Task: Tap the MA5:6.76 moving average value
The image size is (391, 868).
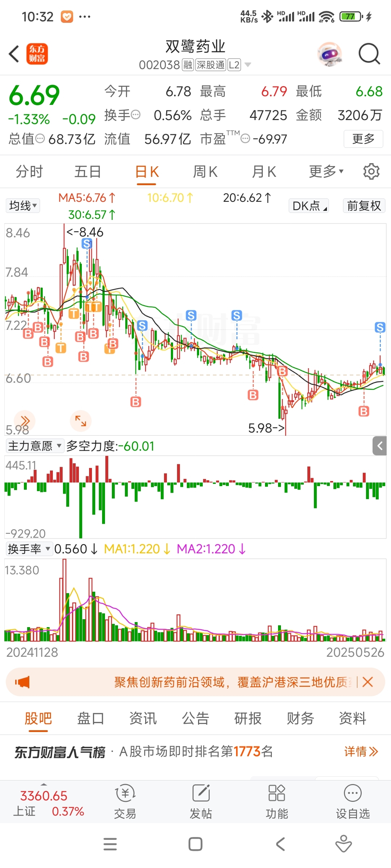Action: pos(87,197)
